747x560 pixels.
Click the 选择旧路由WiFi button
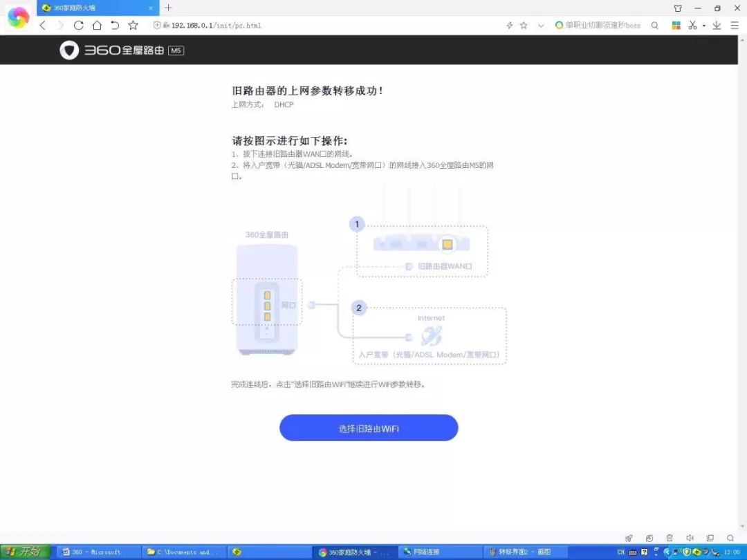click(369, 428)
